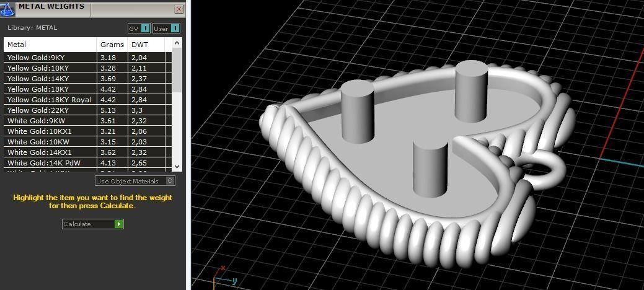Select the White Gold:14K PdW row
Viewport: 644px width, 290px height.
point(87,163)
